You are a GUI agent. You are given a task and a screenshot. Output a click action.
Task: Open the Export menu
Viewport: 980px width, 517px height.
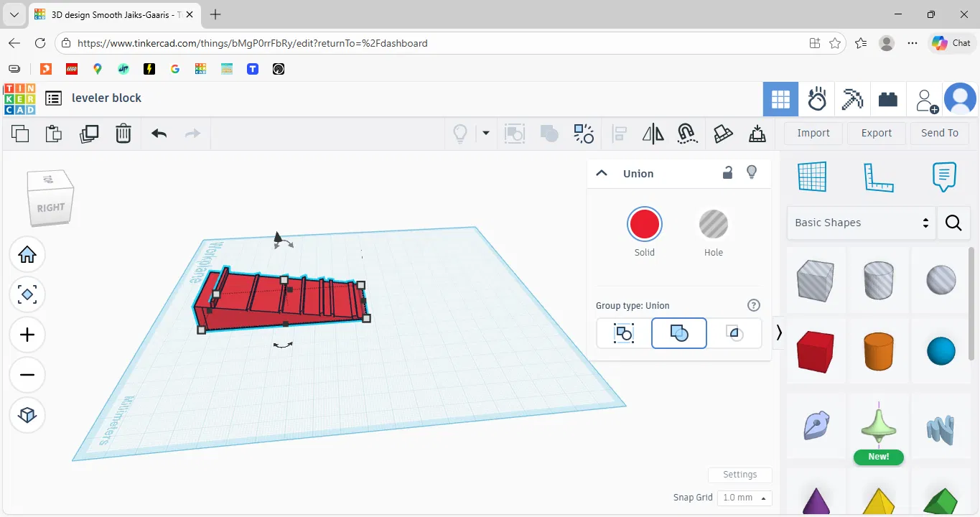pyautogui.click(x=876, y=133)
